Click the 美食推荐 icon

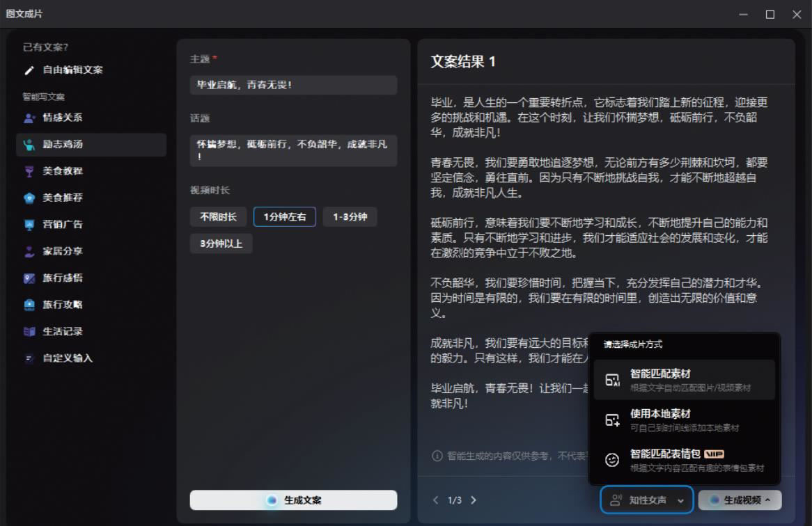click(x=29, y=198)
